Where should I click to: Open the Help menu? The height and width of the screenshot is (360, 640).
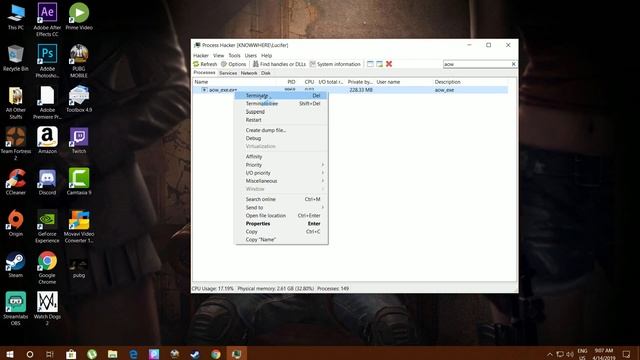click(267, 56)
